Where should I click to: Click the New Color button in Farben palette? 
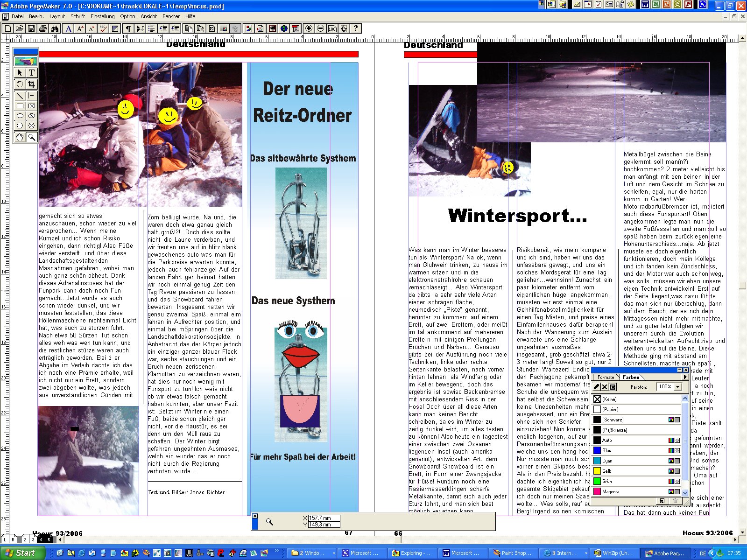pyautogui.click(x=662, y=501)
